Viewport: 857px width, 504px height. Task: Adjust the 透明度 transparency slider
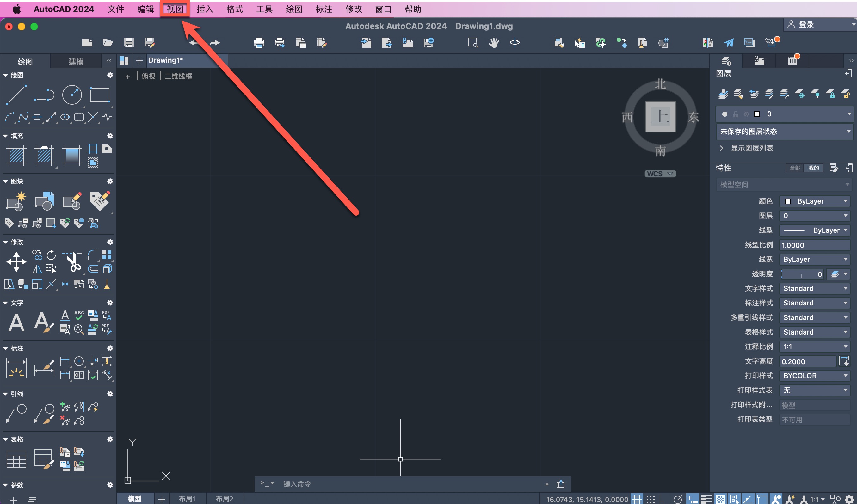(801, 274)
